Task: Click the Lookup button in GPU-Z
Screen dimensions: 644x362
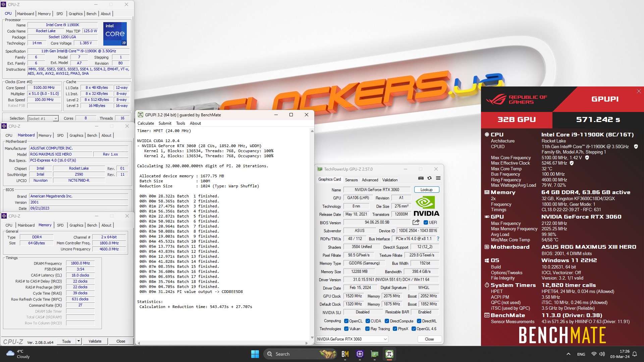Action: [x=426, y=190]
